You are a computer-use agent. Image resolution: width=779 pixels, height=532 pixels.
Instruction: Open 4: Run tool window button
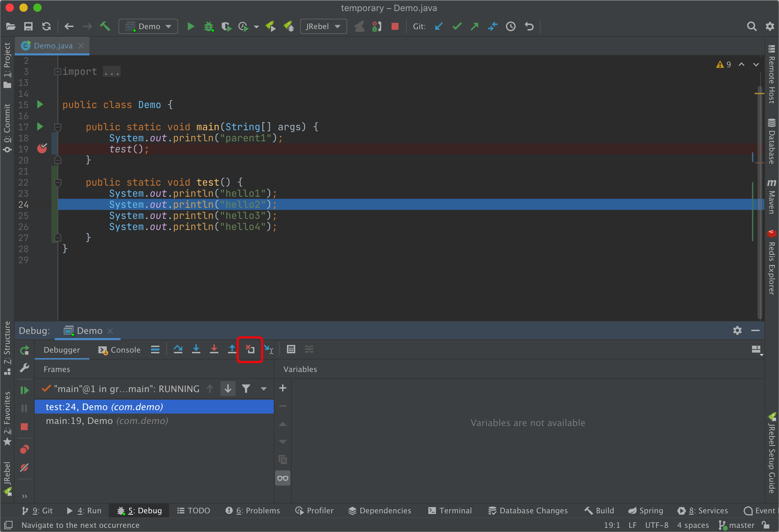point(84,511)
